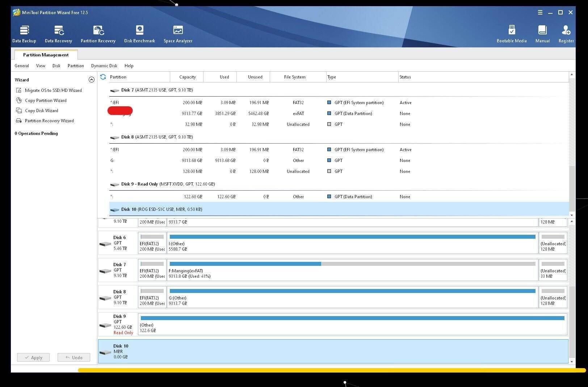Select Disk 7's 32.98 MB unallocated row
The width and height of the screenshot is (588, 387).
[x=339, y=124]
